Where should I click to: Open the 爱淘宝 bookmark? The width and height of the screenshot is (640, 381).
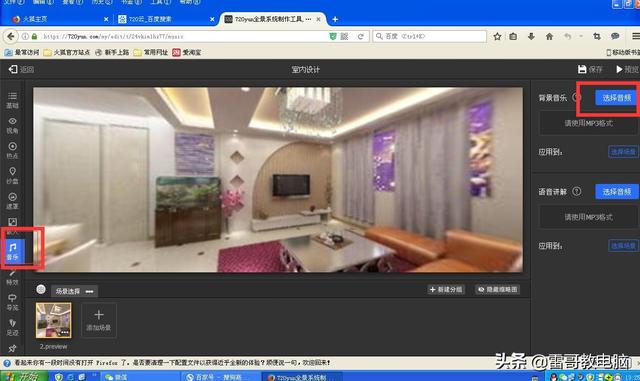187,52
